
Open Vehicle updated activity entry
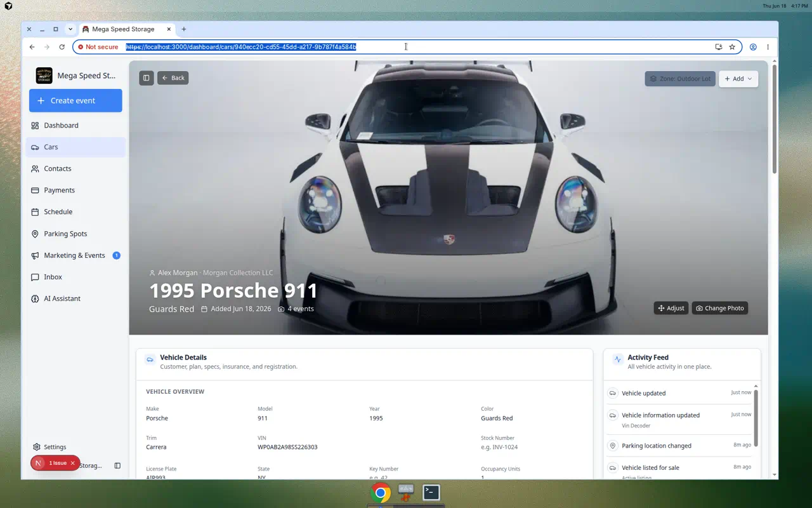[679, 393]
